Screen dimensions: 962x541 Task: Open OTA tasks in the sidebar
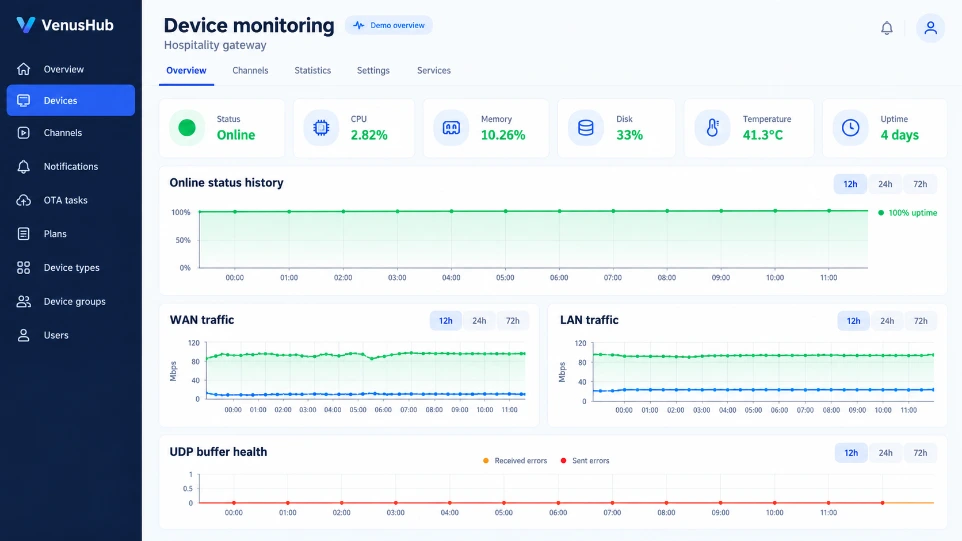[71, 200]
